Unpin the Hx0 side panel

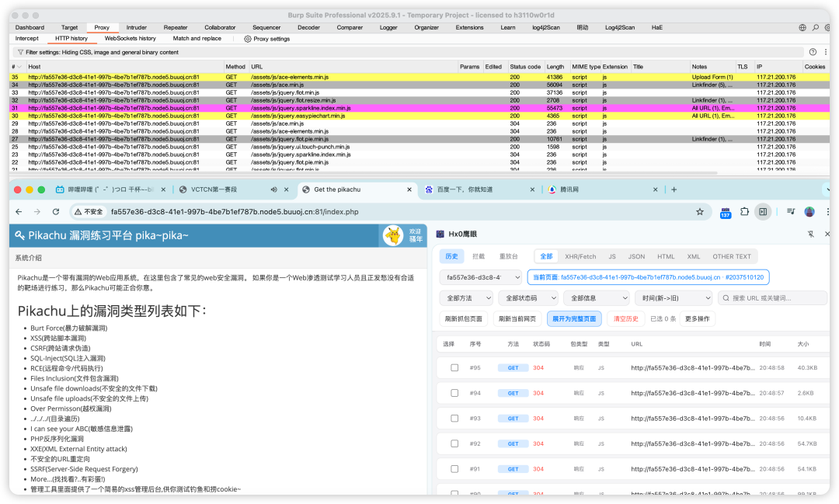point(811,234)
